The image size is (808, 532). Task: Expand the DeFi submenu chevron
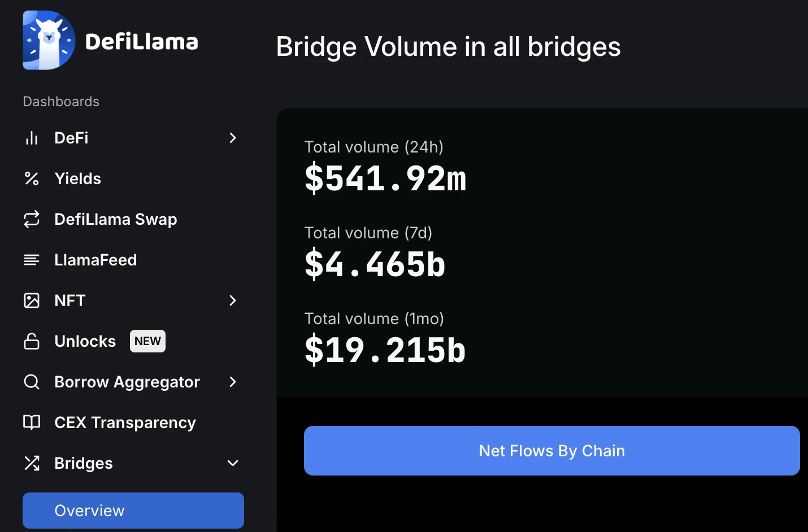232,138
